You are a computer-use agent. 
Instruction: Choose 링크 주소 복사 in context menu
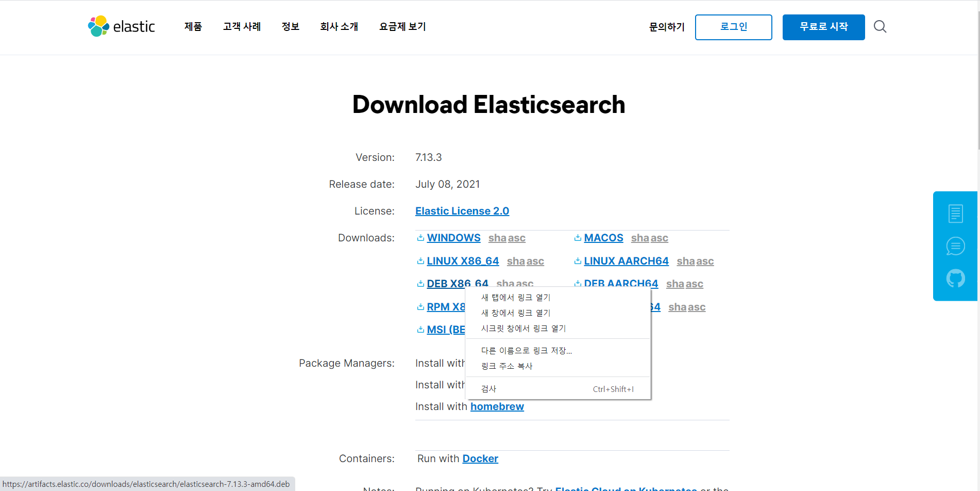[558, 366]
